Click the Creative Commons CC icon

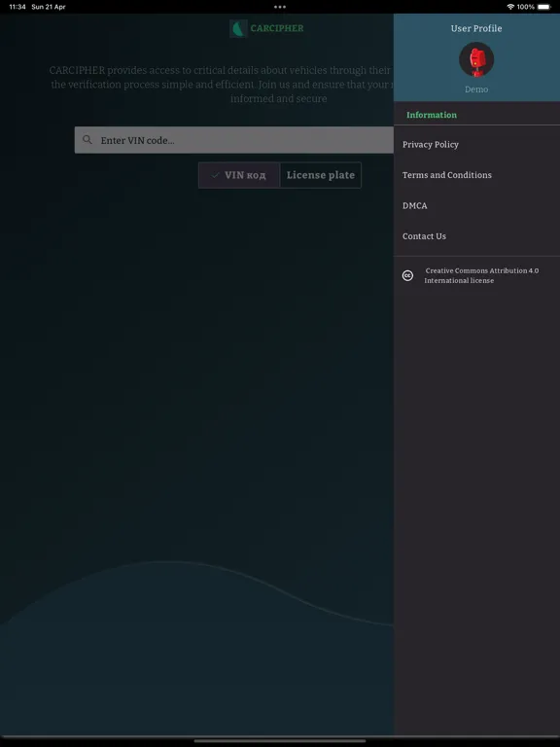click(x=407, y=275)
